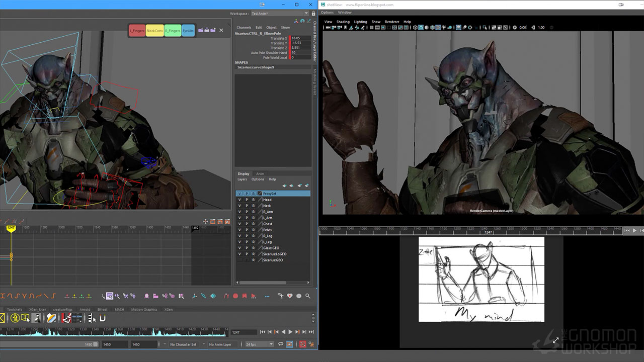644x362 pixels.
Task: Click the Translate X value field
Action: (300, 38)
